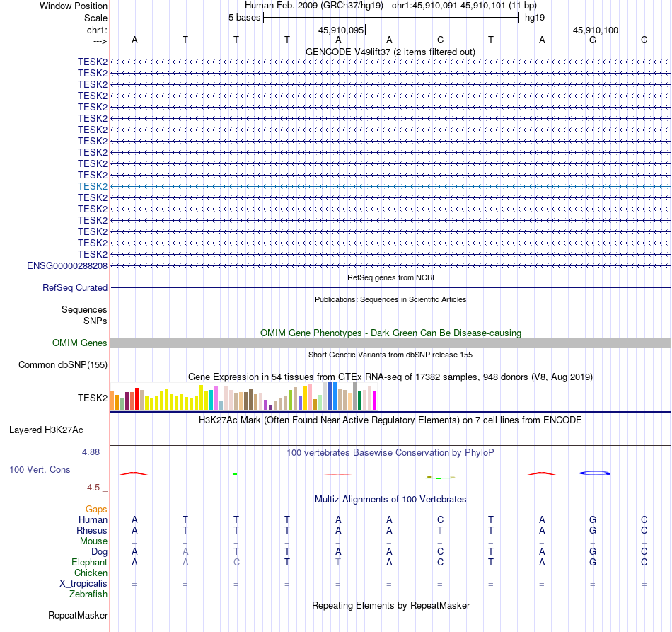Click the chr1: base position label
The height and width of the screenshot is (632, 672).
click(97, 30)
